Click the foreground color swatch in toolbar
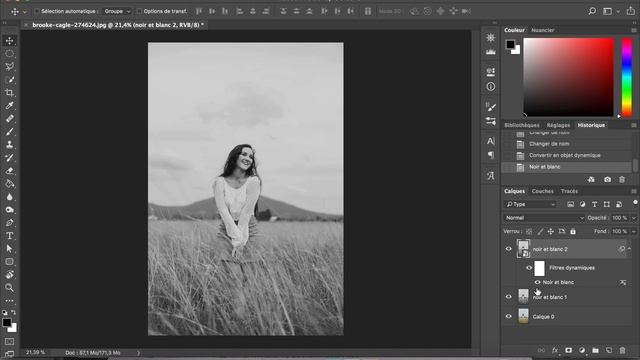640x360 pixels. (7, 323)
